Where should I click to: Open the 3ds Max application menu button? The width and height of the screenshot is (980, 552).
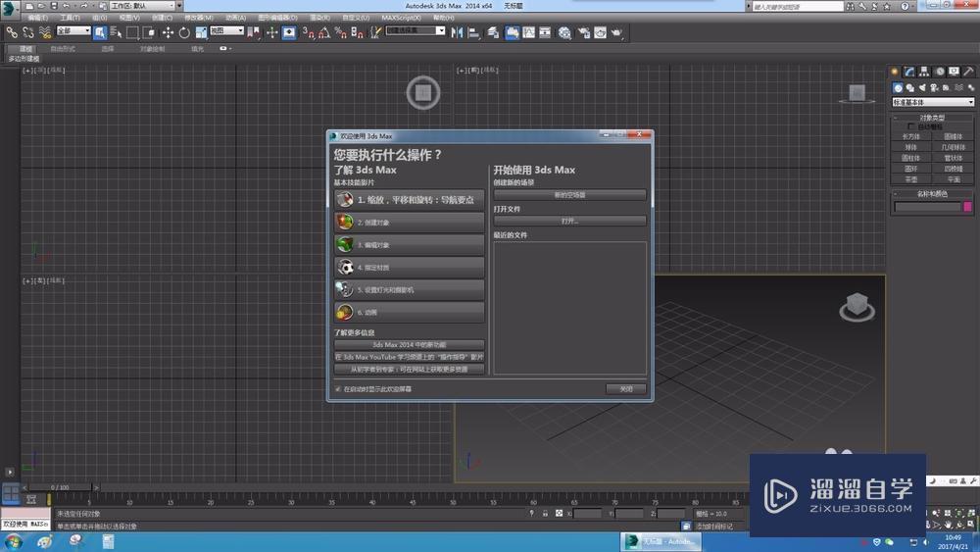9,8
